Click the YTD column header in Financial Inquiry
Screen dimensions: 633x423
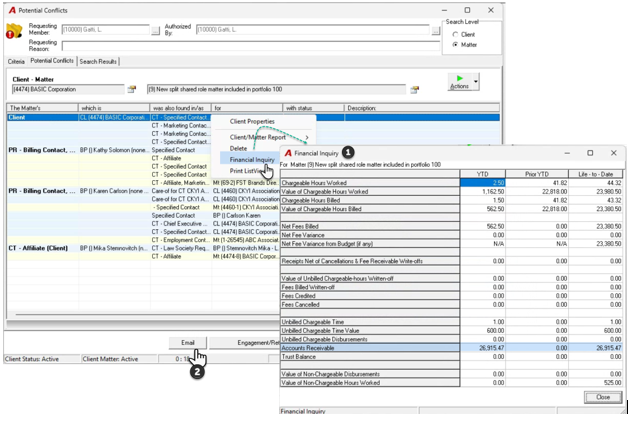coord(482,174)
